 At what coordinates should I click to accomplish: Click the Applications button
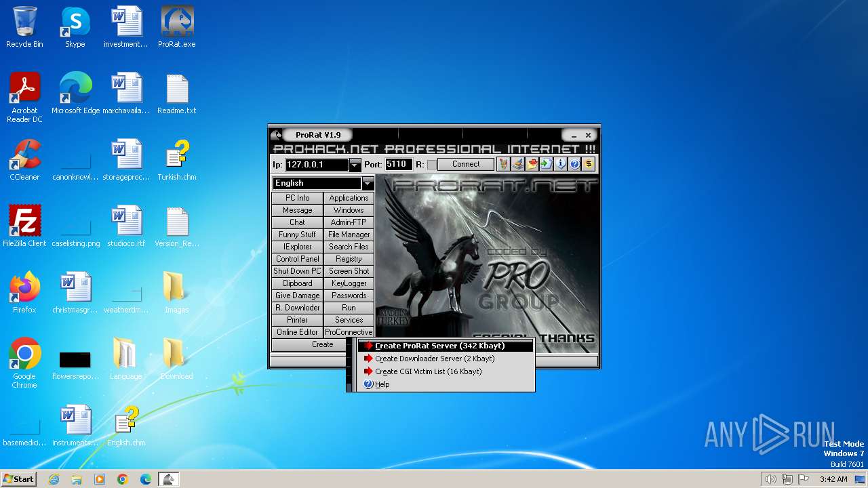click(349, 198)
